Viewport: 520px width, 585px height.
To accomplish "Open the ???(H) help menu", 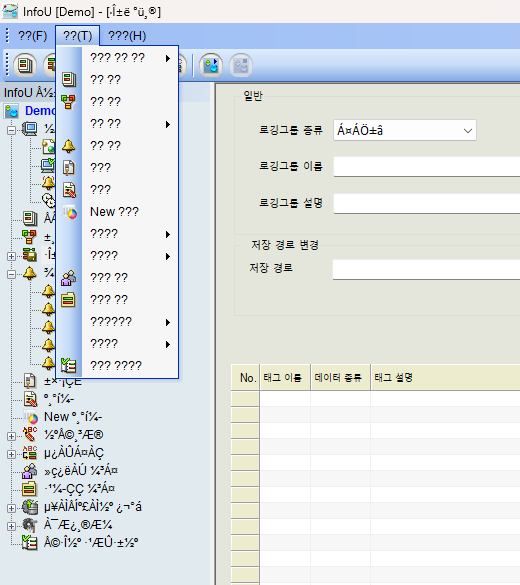I will click(x=127, y=36).
